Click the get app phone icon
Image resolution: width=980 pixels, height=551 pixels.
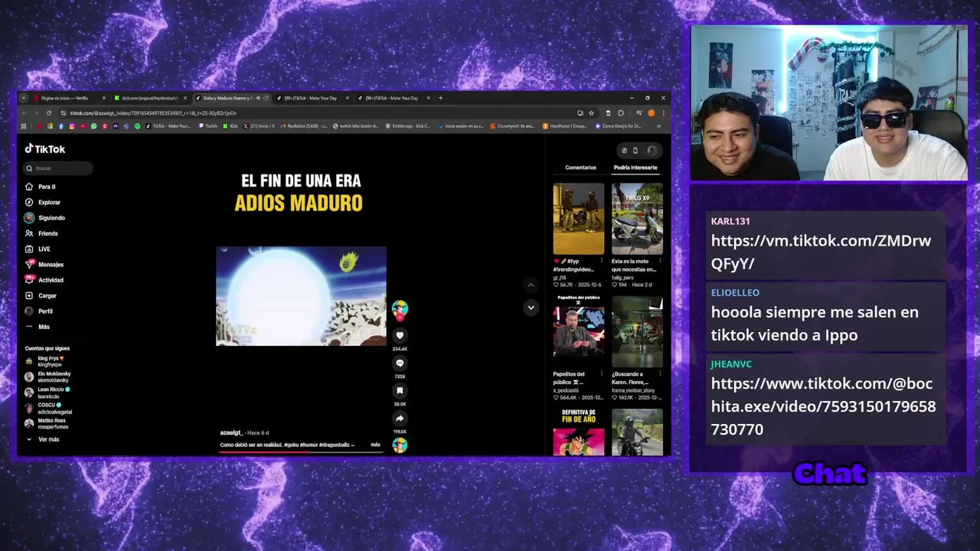pos(635,151)
